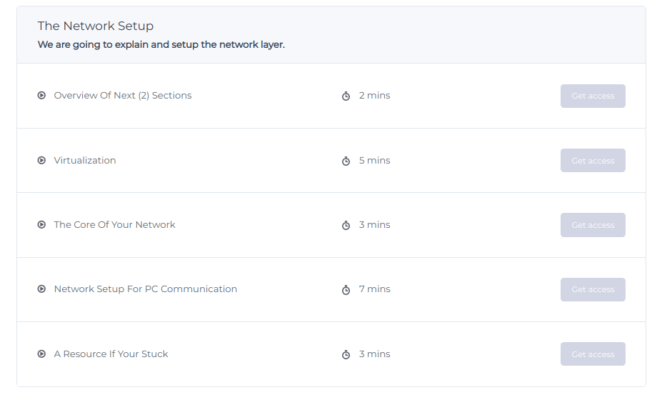Click play icon beside Virtualization lesson

click(42, 160)
